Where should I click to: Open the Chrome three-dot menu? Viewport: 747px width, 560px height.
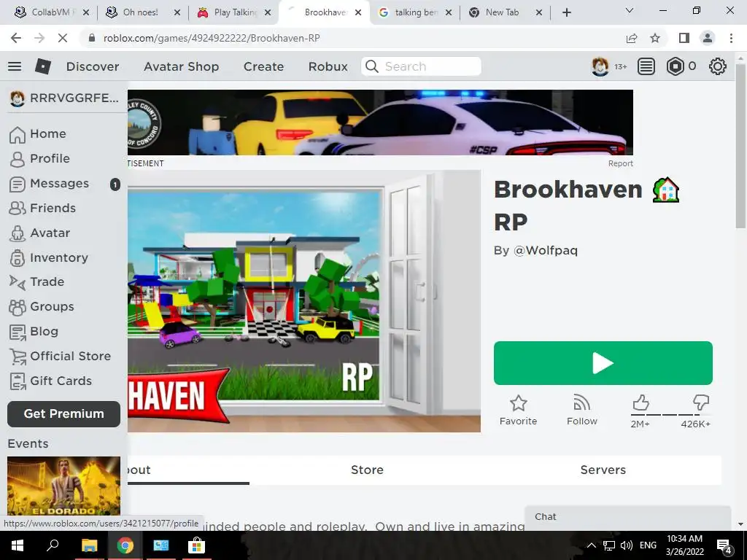731,38
